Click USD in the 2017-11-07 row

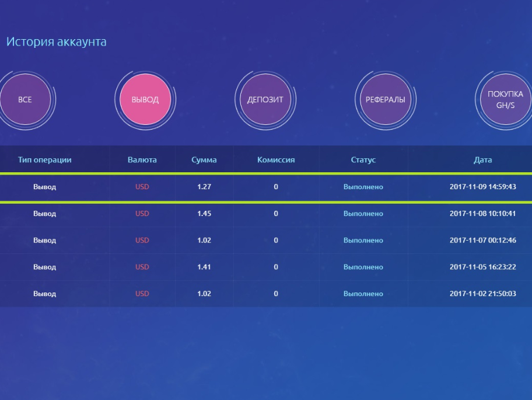(142, 241)
